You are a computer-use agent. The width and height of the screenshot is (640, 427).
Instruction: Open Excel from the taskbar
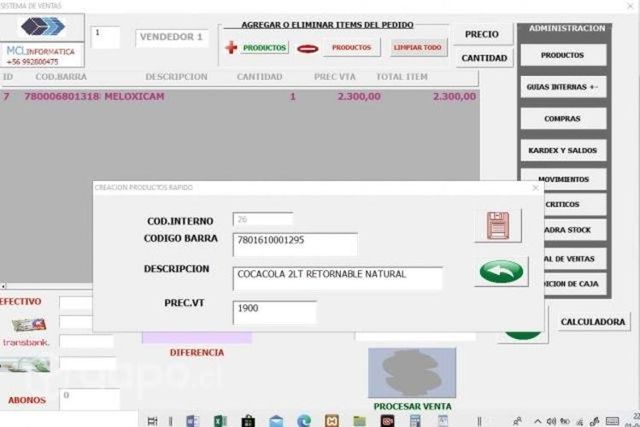tap(220, 421)
